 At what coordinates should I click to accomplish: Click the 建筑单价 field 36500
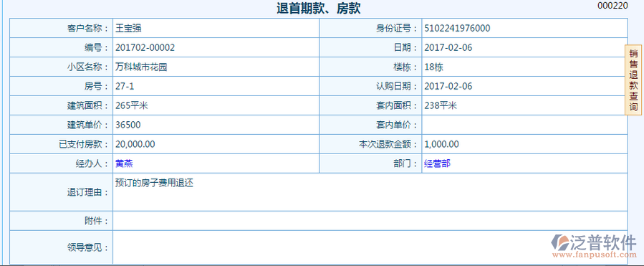point(216,125)
